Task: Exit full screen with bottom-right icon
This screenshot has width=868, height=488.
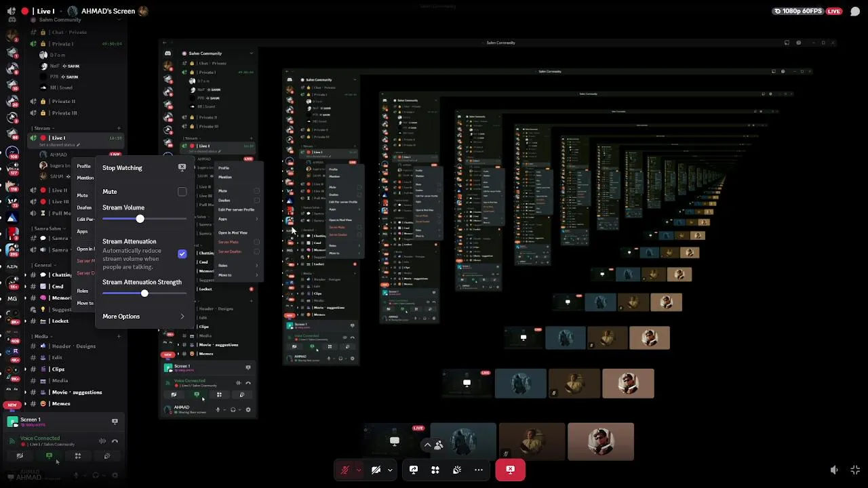Action: [855, 470]
